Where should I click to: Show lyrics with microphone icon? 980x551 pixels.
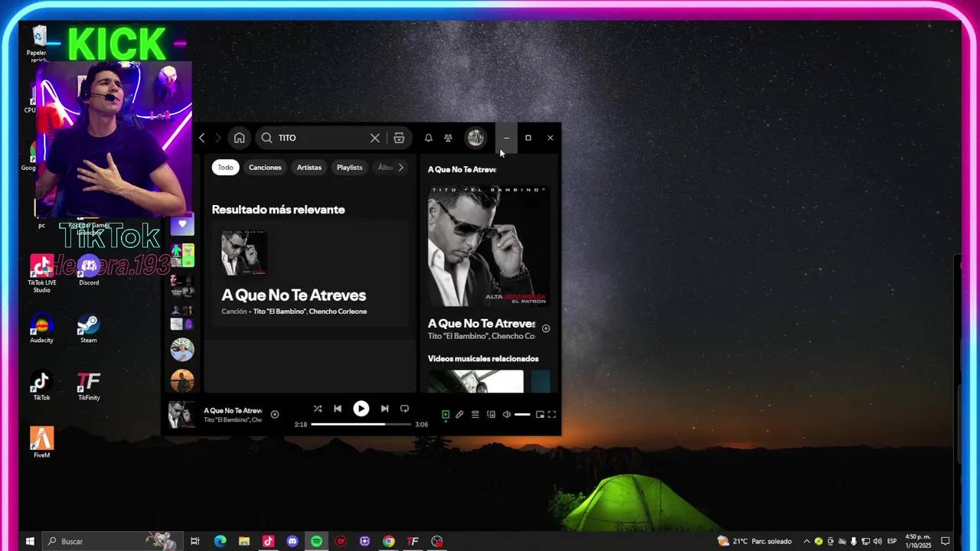pos(459,415)
